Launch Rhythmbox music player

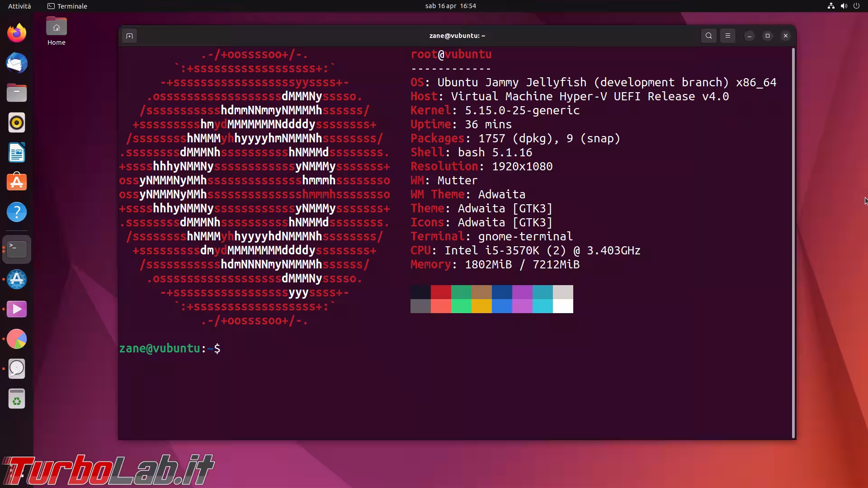17,123
